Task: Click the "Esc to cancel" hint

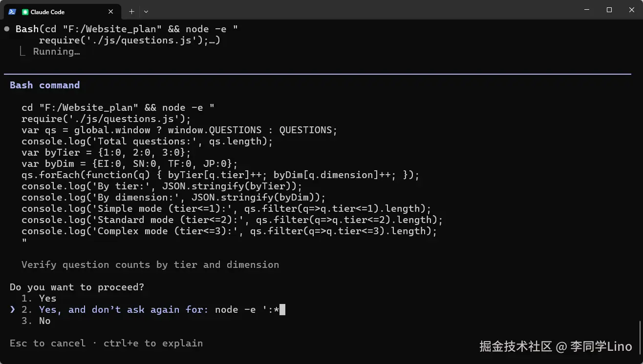Action: point(48,344)
